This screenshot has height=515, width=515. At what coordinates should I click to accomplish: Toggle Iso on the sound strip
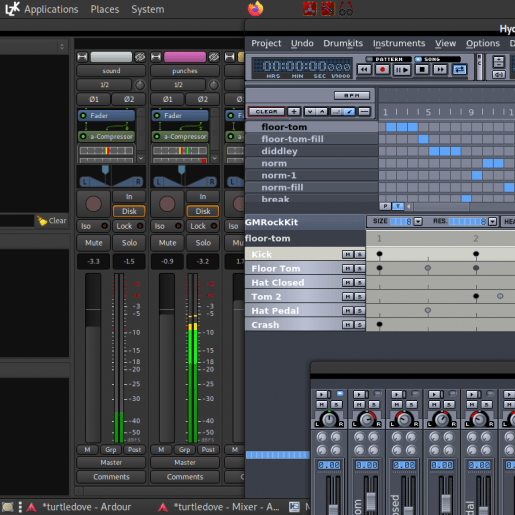93,226
